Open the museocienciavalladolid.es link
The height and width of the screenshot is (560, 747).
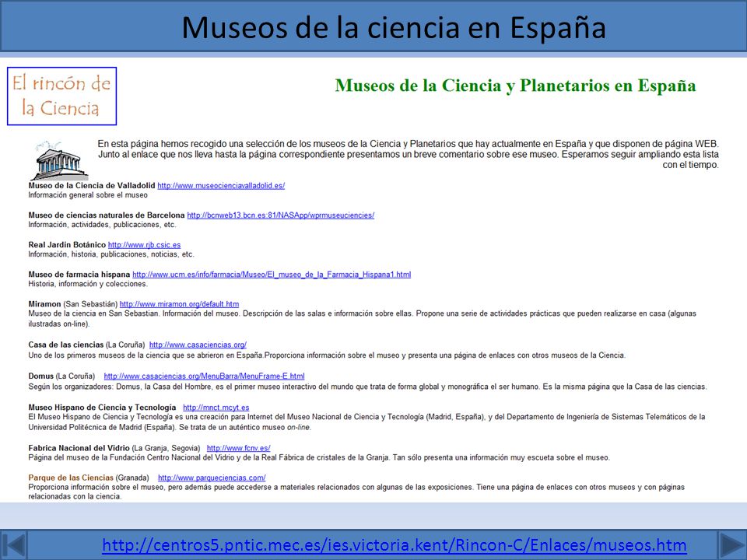coord(221,186)
